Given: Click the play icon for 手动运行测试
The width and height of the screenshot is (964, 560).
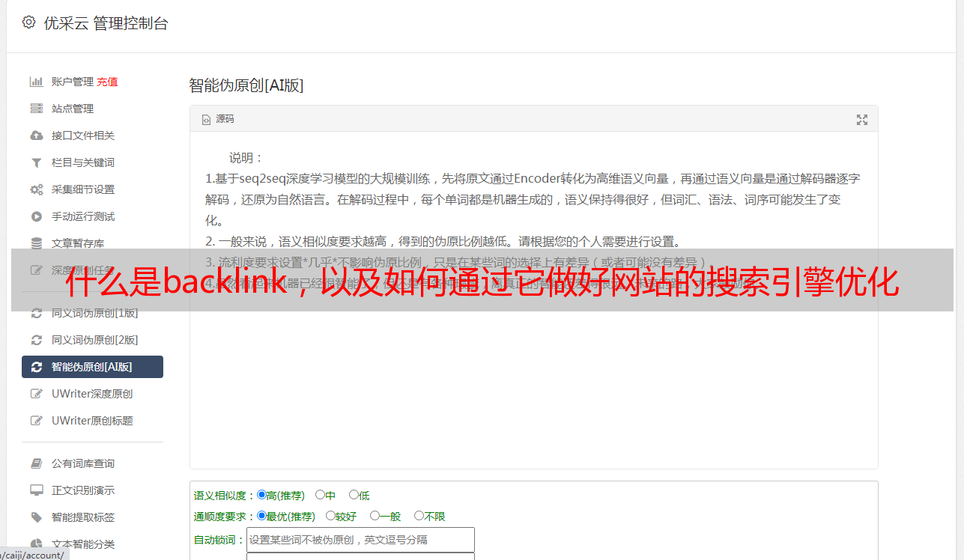Looking at the screenshot, I should tap(36, 216).
